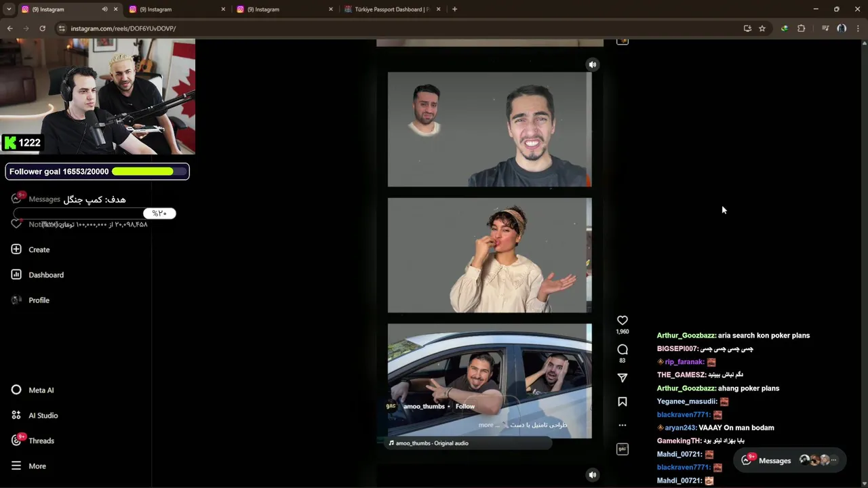Viewport: 868px width, 488px height.
Task: Open a new browser tab
Action: (x=454, y=9)
